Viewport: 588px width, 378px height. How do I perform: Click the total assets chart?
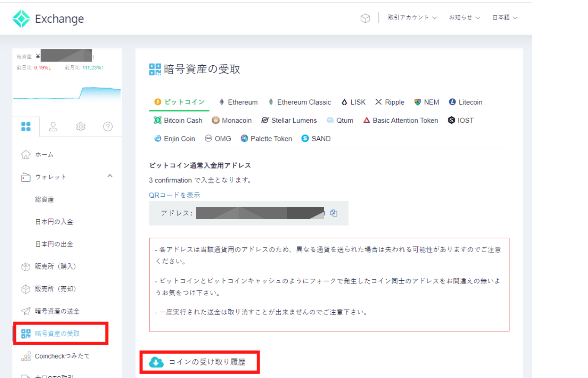(67, 94)
